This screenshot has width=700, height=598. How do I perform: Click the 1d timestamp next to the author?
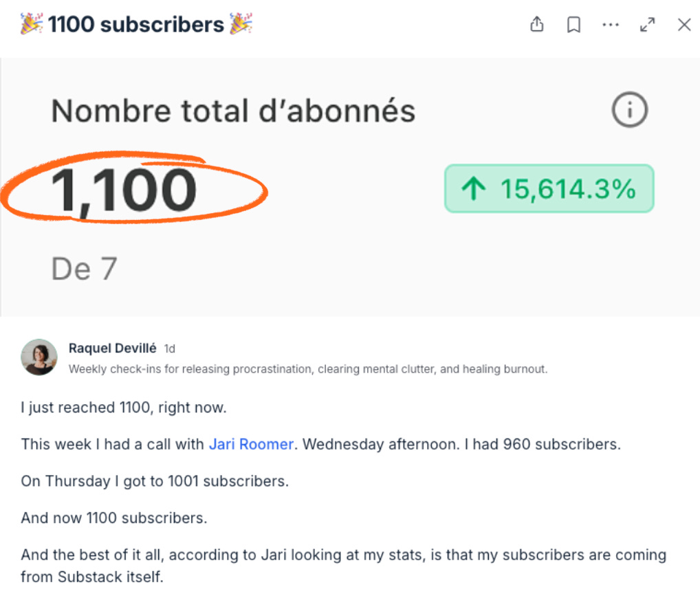tap(170, 348)
